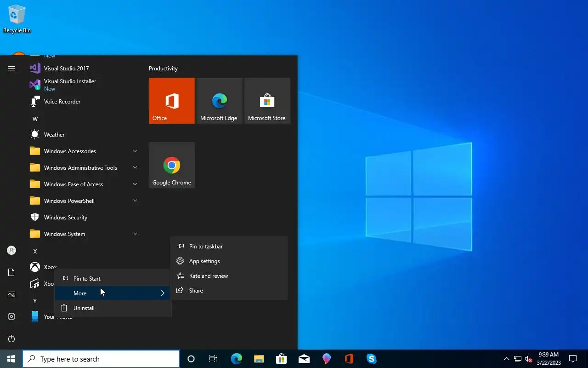The image size is (588, 368).
Task: Open File Explorer on the taskbar
Action: coord(259,359)
